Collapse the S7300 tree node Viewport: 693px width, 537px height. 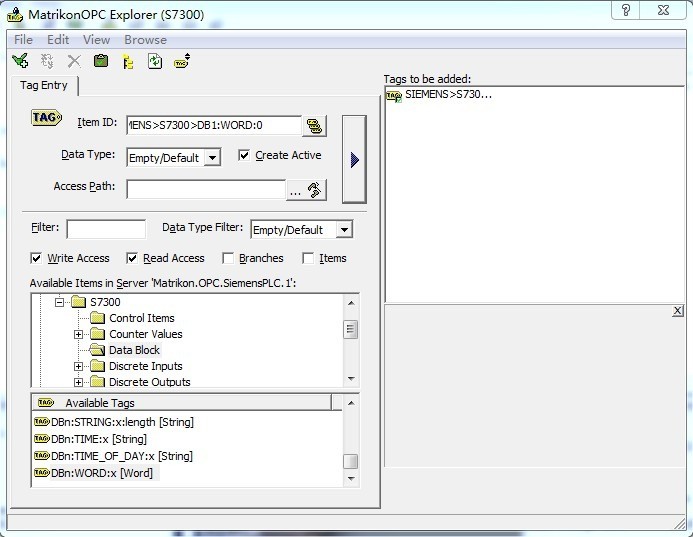point(59,302)
